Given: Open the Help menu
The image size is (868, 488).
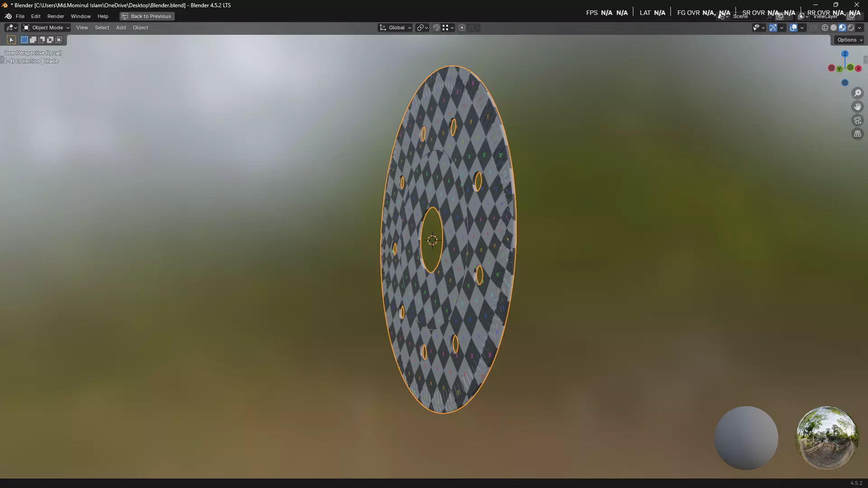Looking at the screenshot, I should (103, 16).
